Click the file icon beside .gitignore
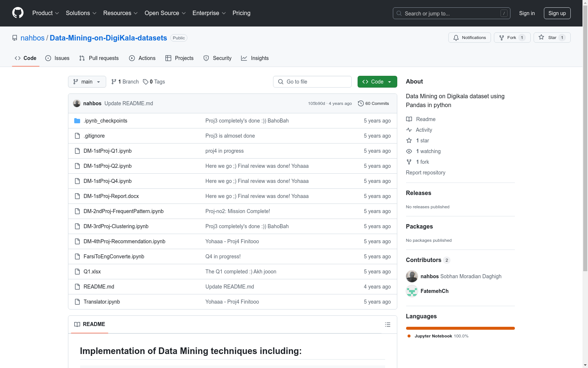 coord(77,136)
